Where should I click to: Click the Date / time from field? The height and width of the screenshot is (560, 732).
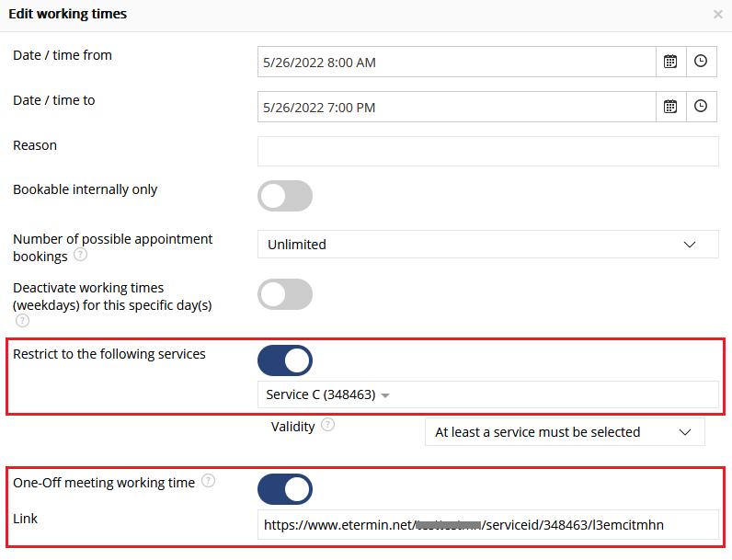click(457, 62)
